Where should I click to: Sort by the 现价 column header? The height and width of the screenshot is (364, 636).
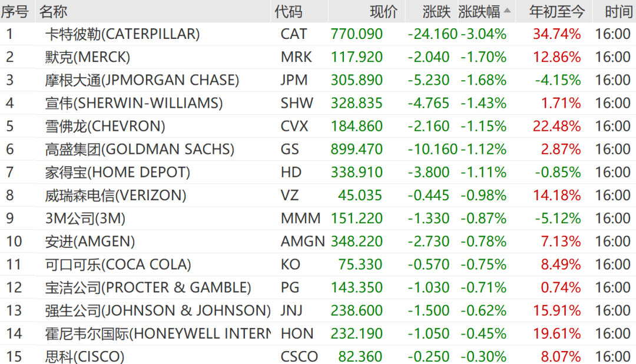click(383, 11)
